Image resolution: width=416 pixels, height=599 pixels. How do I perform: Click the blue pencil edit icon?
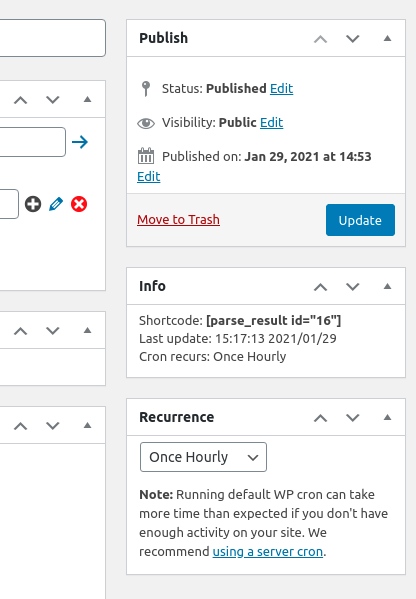pos(56,204)
